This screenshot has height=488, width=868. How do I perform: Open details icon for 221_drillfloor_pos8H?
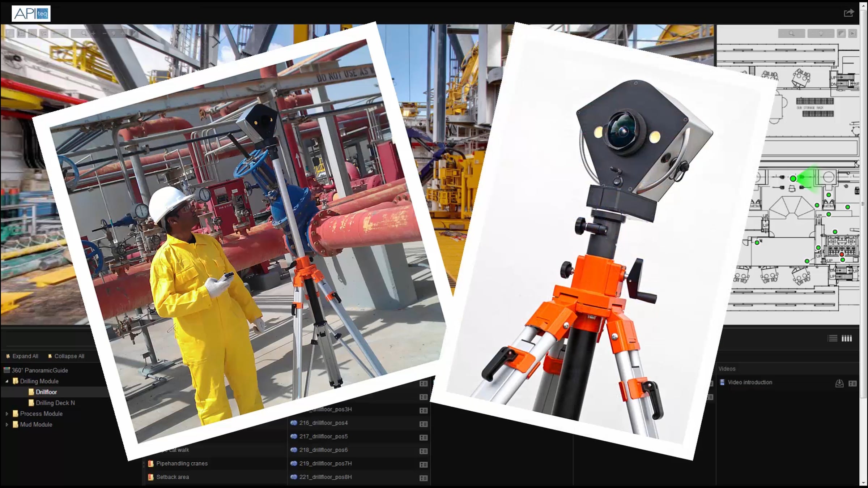coord(424,478)
